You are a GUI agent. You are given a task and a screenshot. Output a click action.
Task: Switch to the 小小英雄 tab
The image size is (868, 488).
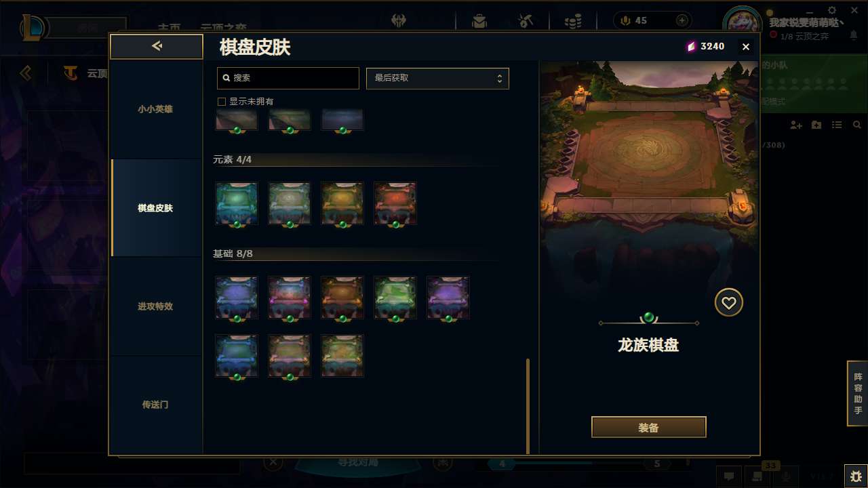(x=155, y=109)
